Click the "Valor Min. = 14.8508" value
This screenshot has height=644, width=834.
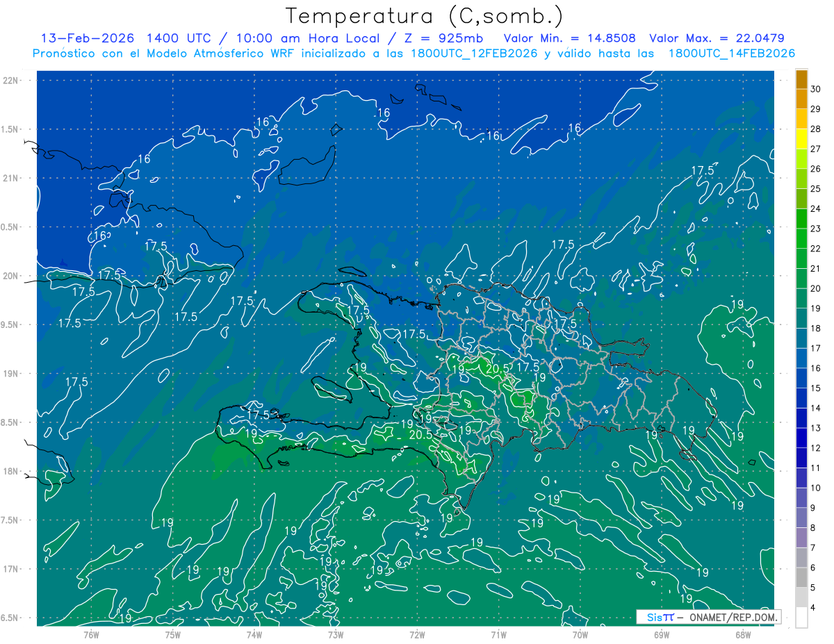[x=570, y=38]
